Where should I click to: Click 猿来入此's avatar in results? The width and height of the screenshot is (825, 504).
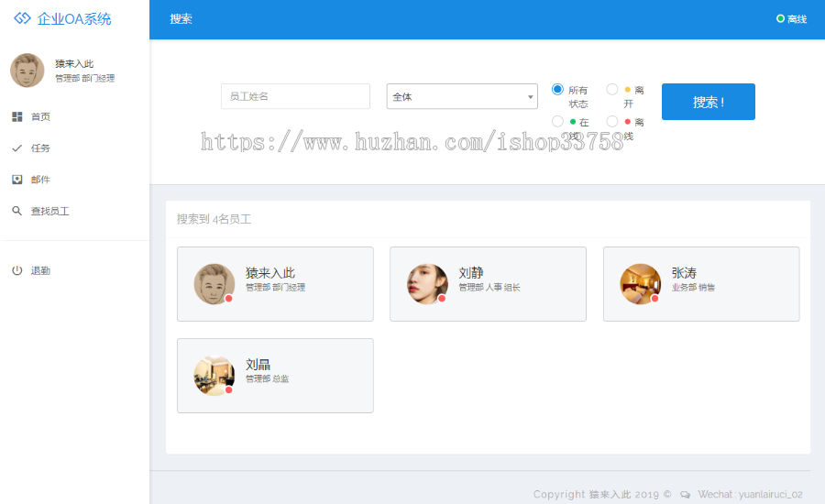[214, 284]
